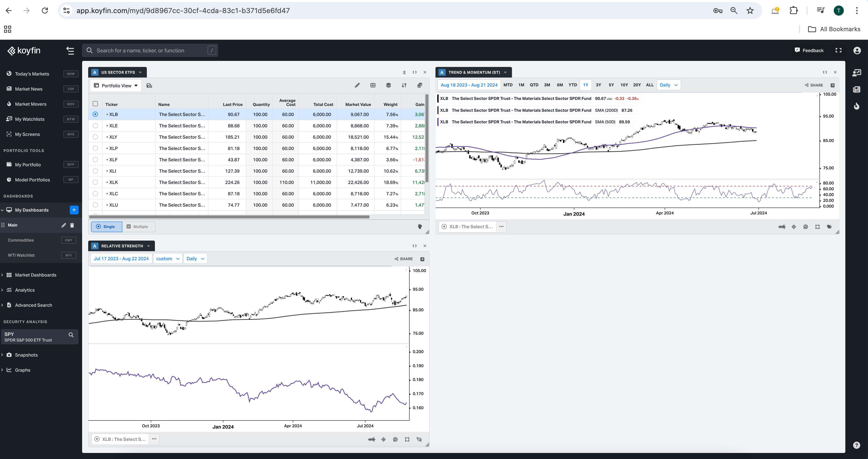Viewport: 868px width, 459px height.
Task: Click the coins currency icon in watchlist toolbar
Action: tap(419, 86)
